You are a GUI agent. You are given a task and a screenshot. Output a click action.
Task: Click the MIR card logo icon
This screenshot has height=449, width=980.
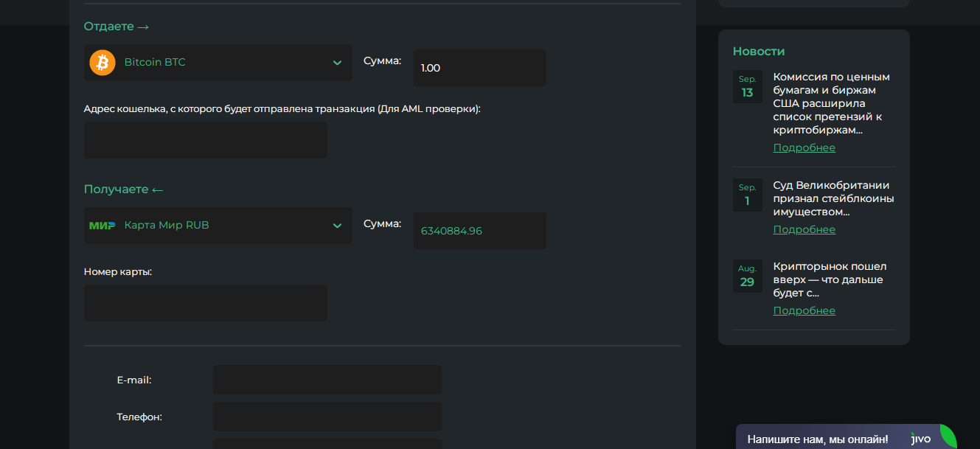[x=102, y=226]
